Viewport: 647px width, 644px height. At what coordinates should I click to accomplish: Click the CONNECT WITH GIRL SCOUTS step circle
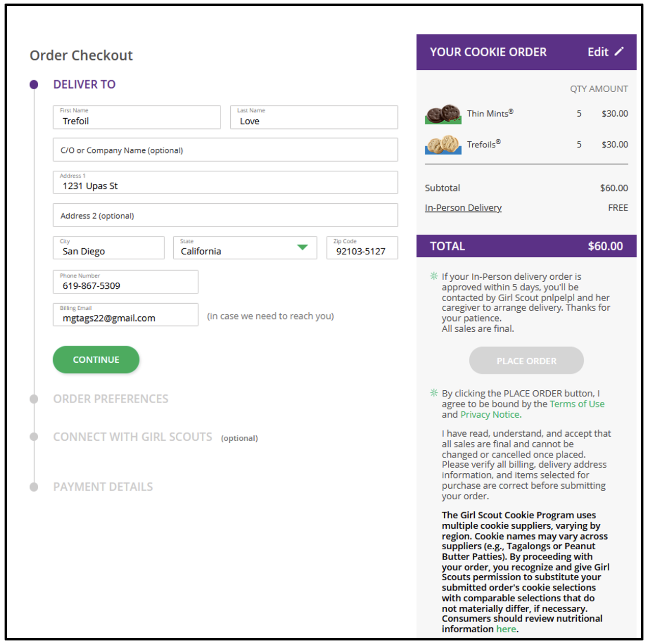34,437
